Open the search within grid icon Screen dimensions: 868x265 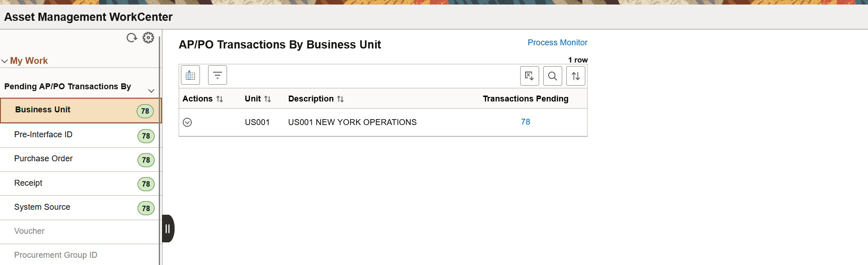tap(552, 76)
